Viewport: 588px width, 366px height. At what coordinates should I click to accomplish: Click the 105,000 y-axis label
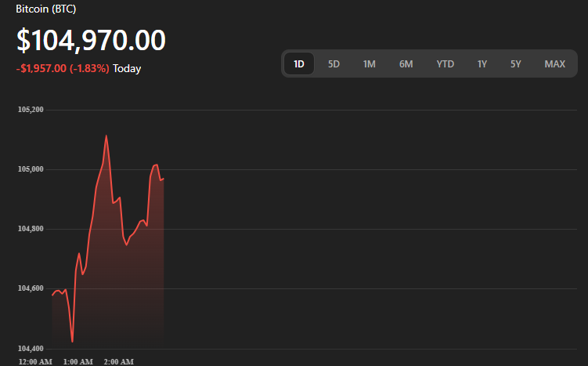coord(31,169)
